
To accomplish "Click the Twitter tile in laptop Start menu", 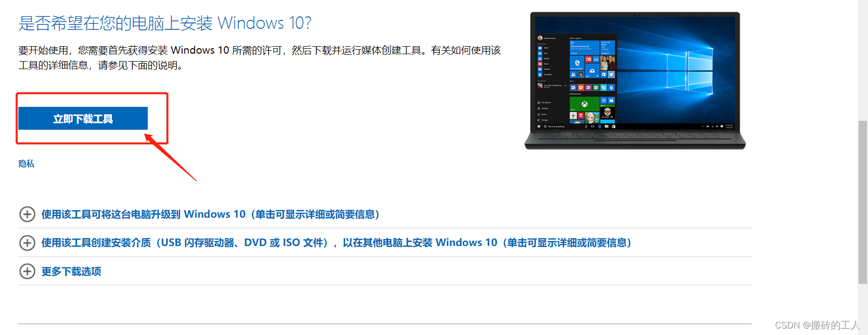I will pyautogui.click(x=611, y=75).
